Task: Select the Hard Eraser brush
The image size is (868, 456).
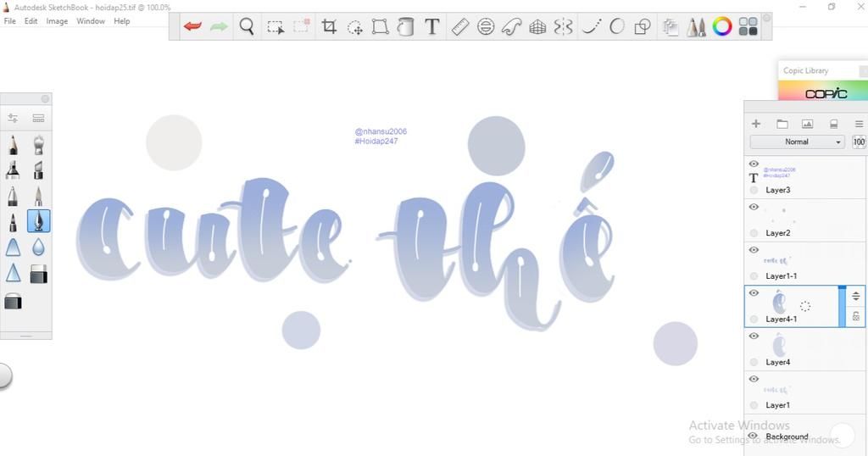Action: pyautogui.click(x=38, y=274)
